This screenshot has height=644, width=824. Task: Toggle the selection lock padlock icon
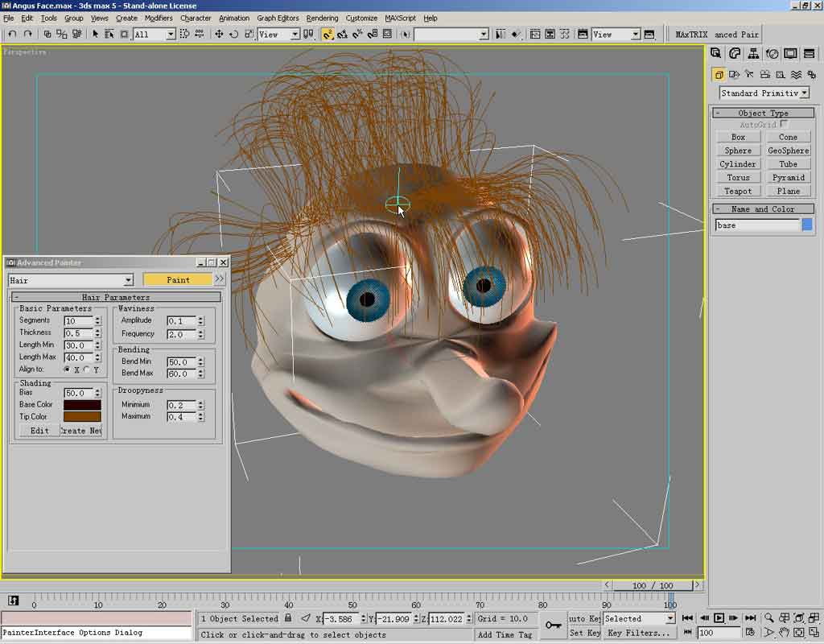point(288,618)
